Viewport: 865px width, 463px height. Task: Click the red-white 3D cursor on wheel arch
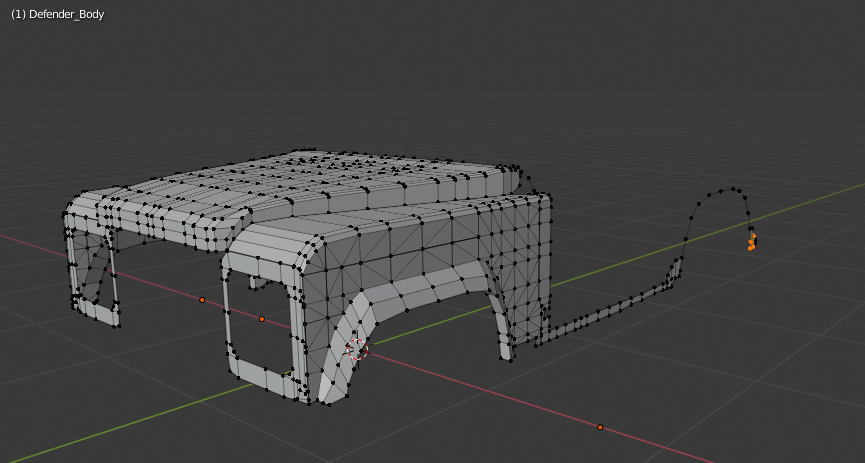[x=357, y=349]
